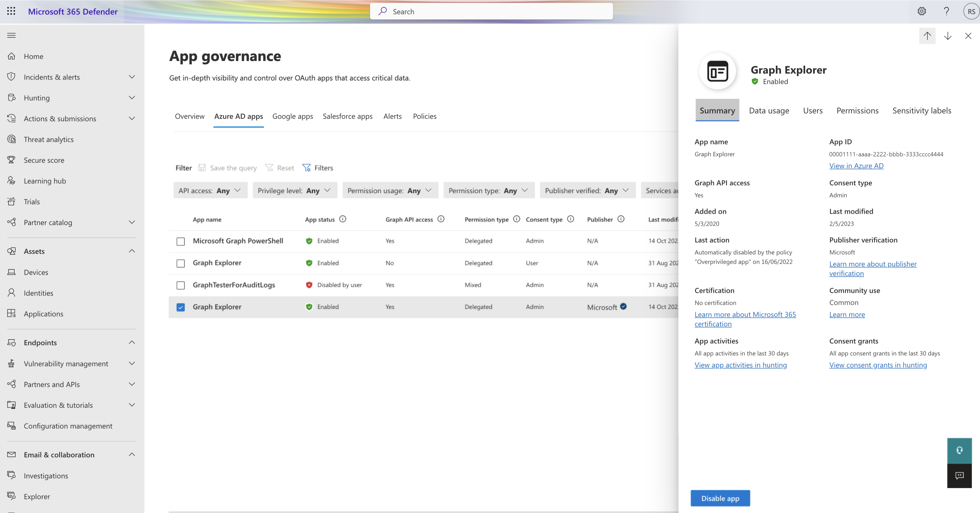980x513 pixels.
Task: Click the Hunting sidebar icon
Action: coord(12,98)
